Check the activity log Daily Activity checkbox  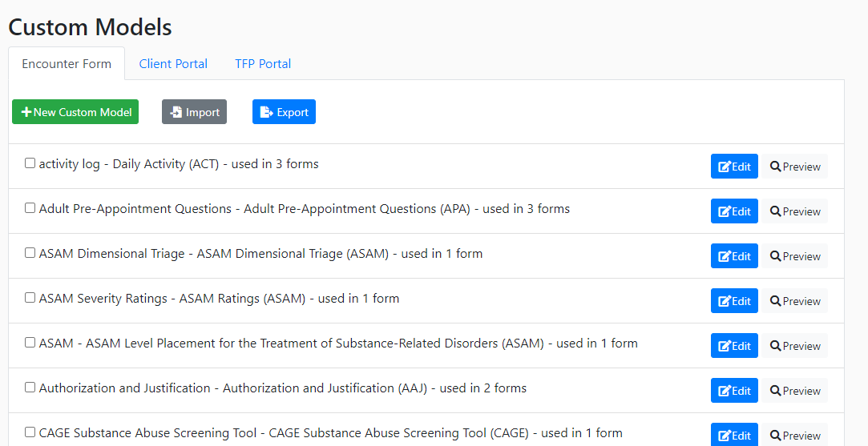[30, 163]
